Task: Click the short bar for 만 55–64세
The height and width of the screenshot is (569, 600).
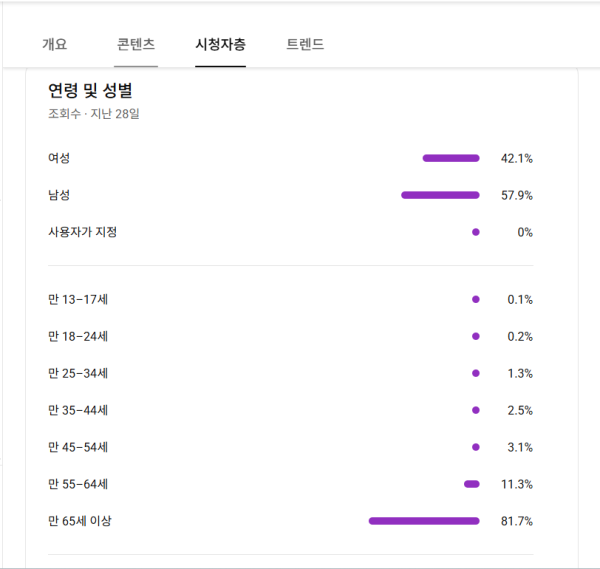Action: point(472,484)
